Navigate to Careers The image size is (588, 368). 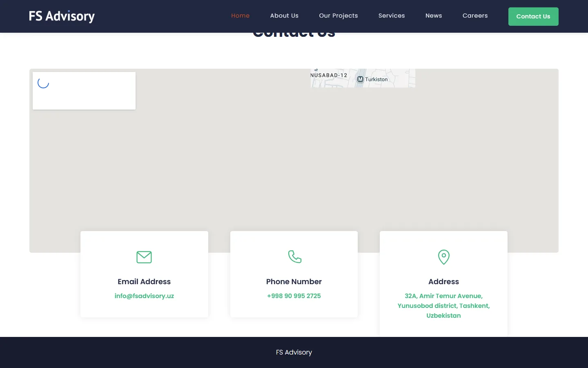pyautogui.click(x=475, y=16)
